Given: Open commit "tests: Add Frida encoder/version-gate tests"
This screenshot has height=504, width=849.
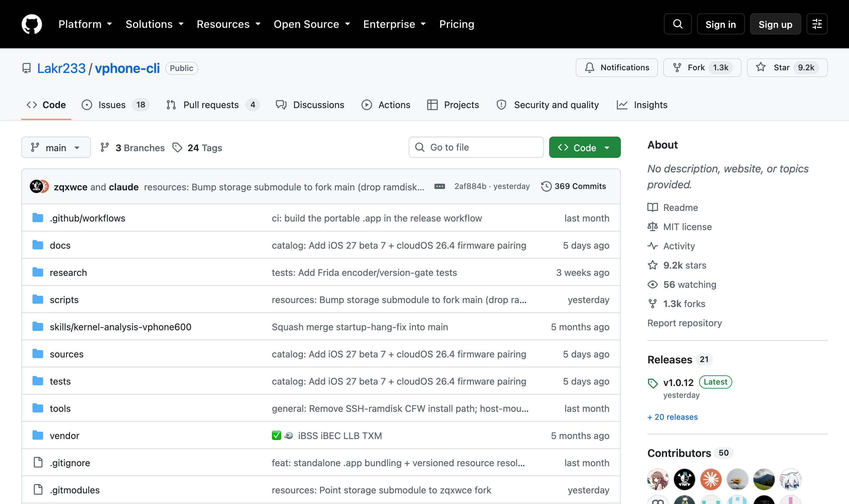Looking at the screenshot, I should (364, 272).
